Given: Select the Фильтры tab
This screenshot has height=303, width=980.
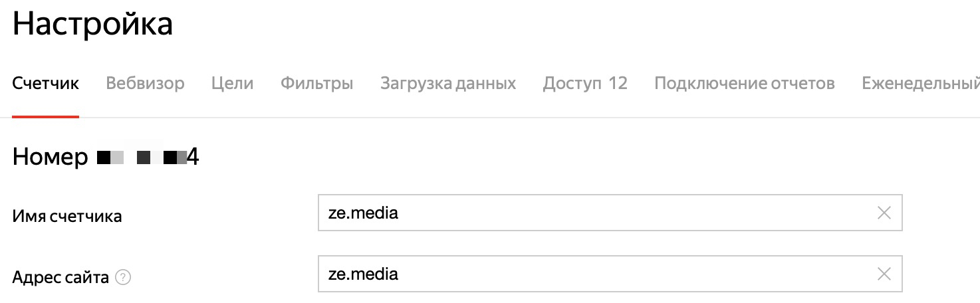Looking at the screenshot, I should click(316, 84).
